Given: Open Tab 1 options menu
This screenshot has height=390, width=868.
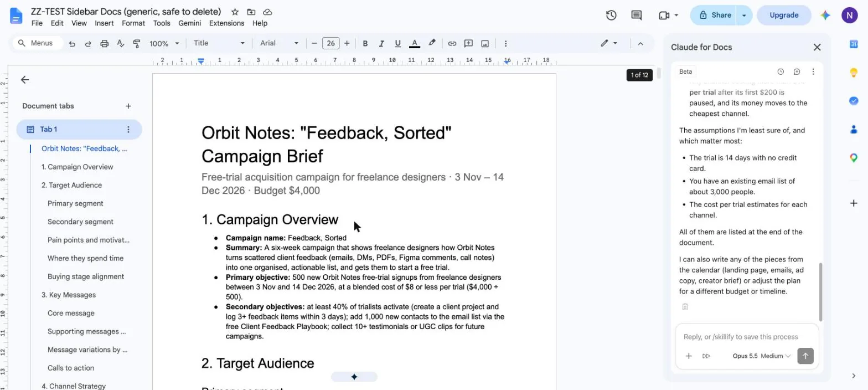Looking at the screenshot, I should point(128,130).
